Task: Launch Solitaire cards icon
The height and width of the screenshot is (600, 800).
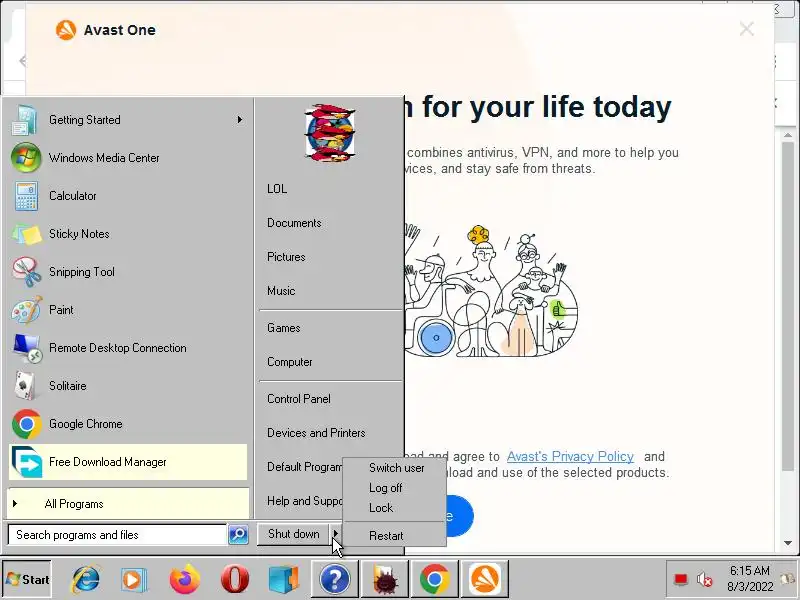Action: pyautogui.click(x=25, y=386)
